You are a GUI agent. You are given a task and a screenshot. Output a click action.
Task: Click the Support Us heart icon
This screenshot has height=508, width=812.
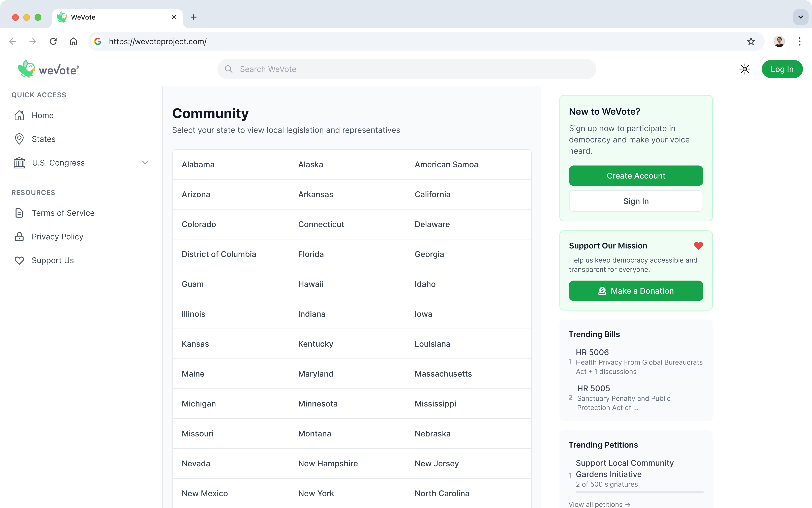tap(19, 260)
